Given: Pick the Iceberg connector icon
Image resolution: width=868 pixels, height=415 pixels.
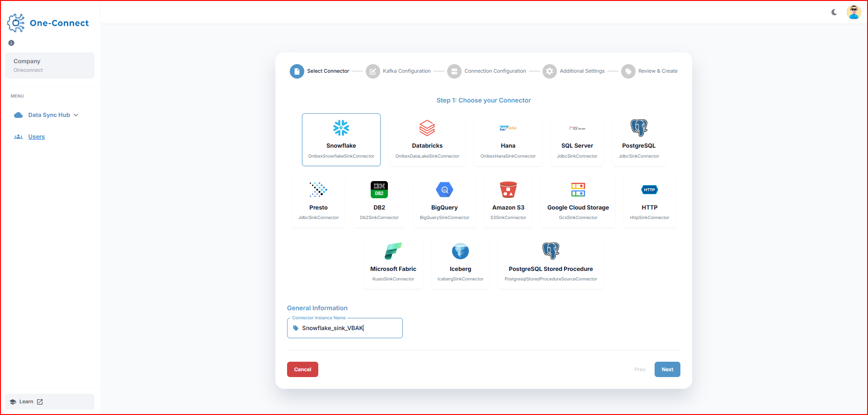Looking at the screenshot, I should [x=460, y=251].
